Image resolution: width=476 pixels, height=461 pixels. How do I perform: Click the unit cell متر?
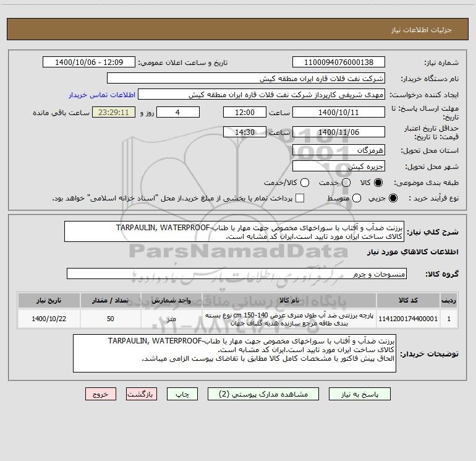tap(171, 319)
